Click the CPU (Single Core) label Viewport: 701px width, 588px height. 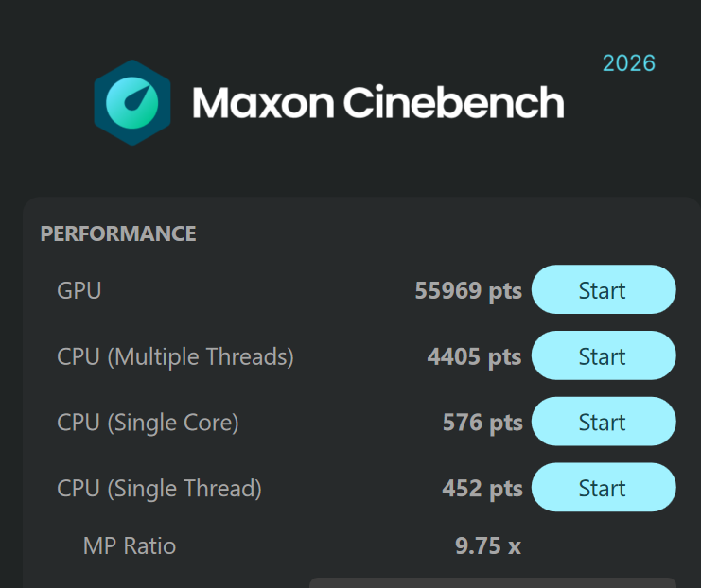pos(148,423)
